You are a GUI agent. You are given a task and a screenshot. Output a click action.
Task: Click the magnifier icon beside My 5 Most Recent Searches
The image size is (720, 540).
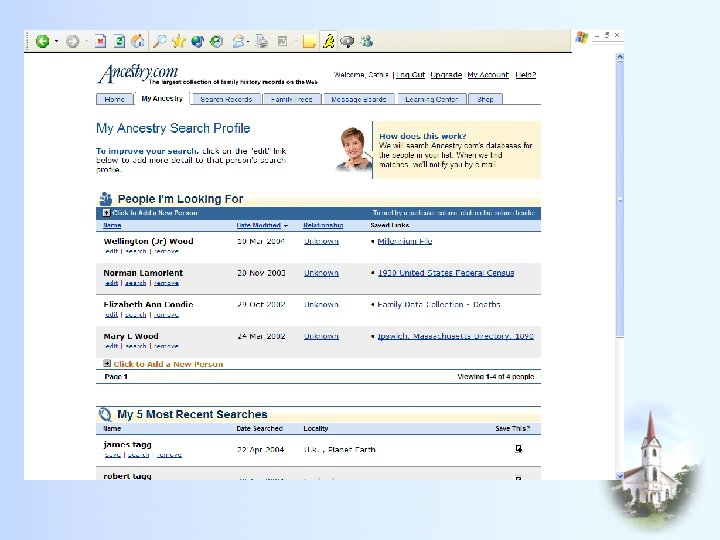(105, 414)
